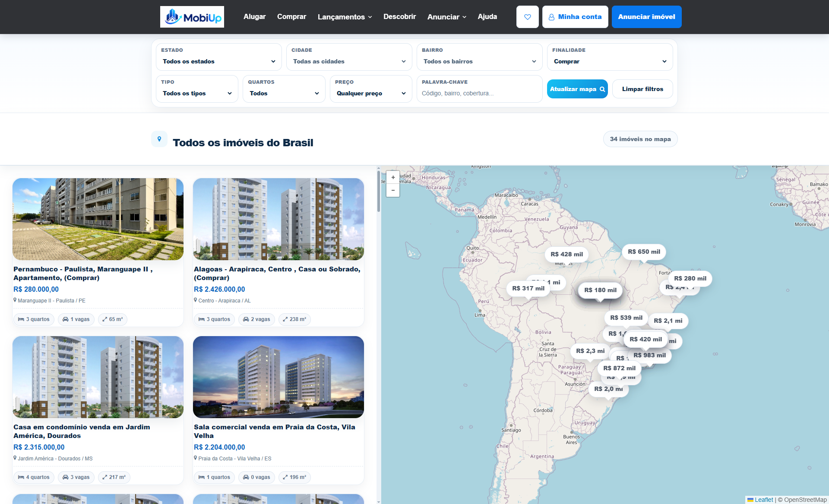Click the Vila Velha night building photo
This screenshot has height=504, width=829.
click(x=278, y=377)
